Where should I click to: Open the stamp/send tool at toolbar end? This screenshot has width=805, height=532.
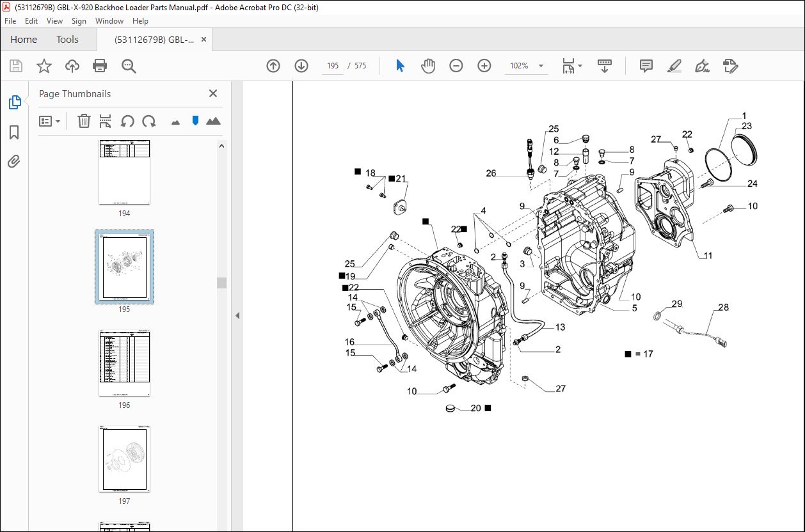pyautogui.click(x=730, y=66)
